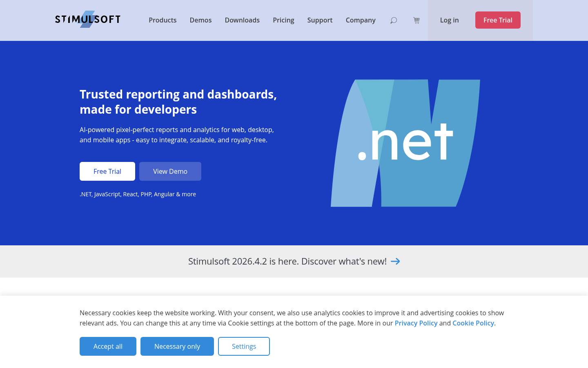Click the Stimulsoft logo

[88, 19]
